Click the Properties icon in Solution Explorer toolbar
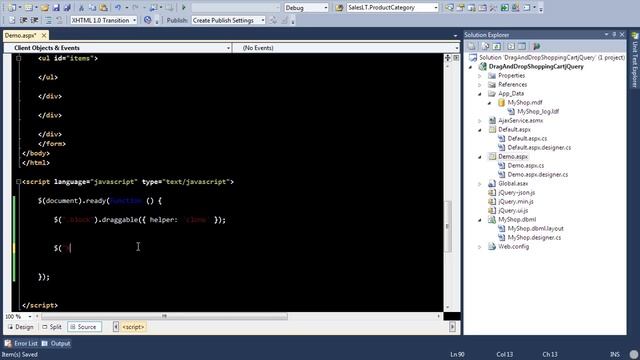This screenshot has height=360, width=640. click(471, 46)
